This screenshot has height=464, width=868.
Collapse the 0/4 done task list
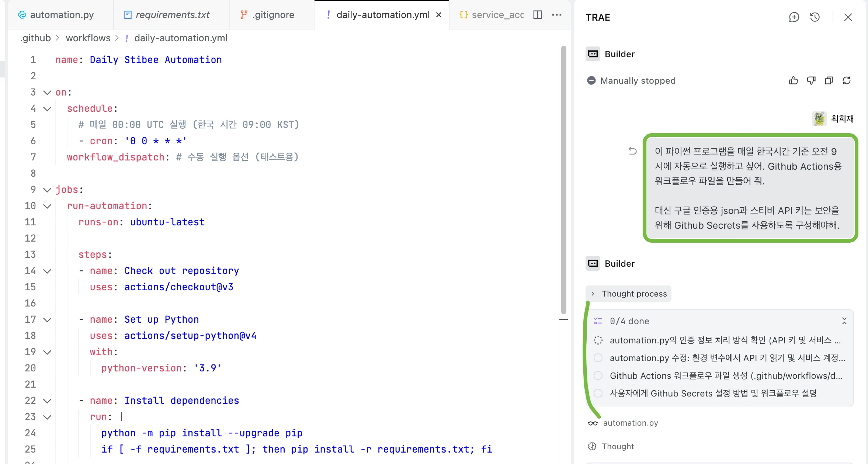click(x=844, y=321)
